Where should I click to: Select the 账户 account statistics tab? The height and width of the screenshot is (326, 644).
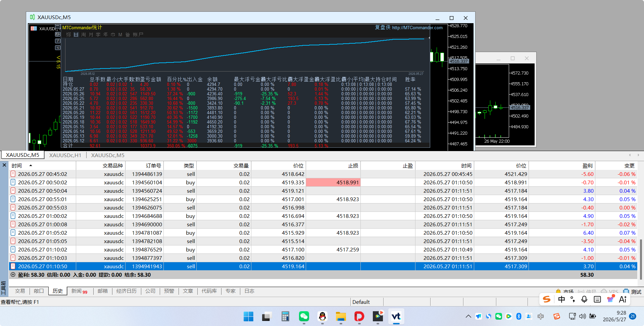pos(138,35)
